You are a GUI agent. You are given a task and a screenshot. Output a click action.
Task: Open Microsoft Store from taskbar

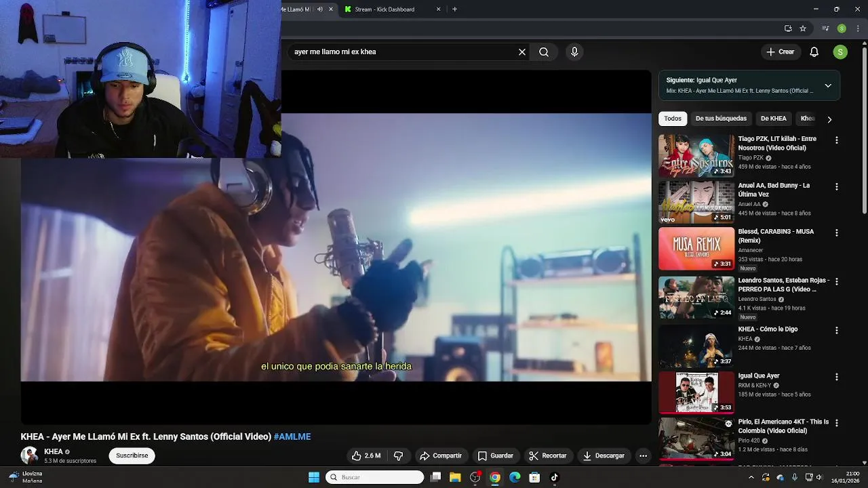point(534,477)
